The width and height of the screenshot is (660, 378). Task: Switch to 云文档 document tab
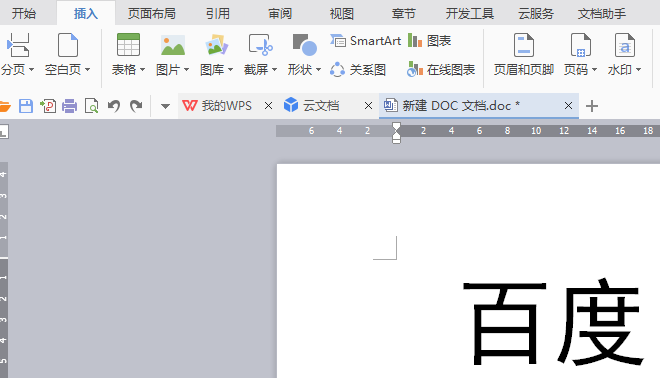312,106
